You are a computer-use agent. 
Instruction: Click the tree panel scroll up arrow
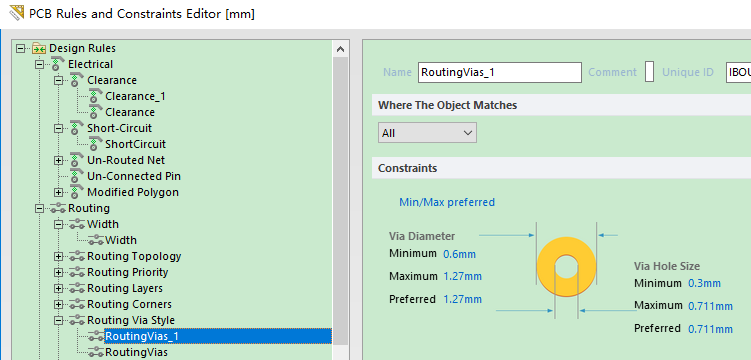341,49
